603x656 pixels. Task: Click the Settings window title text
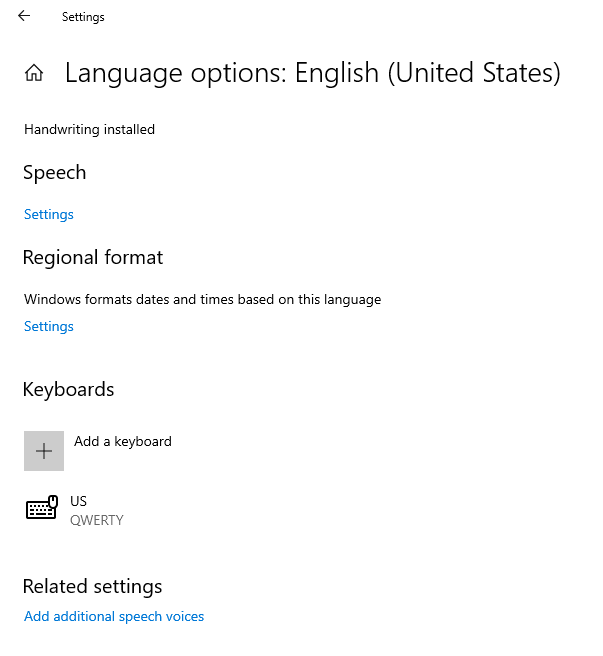point(83,17)
